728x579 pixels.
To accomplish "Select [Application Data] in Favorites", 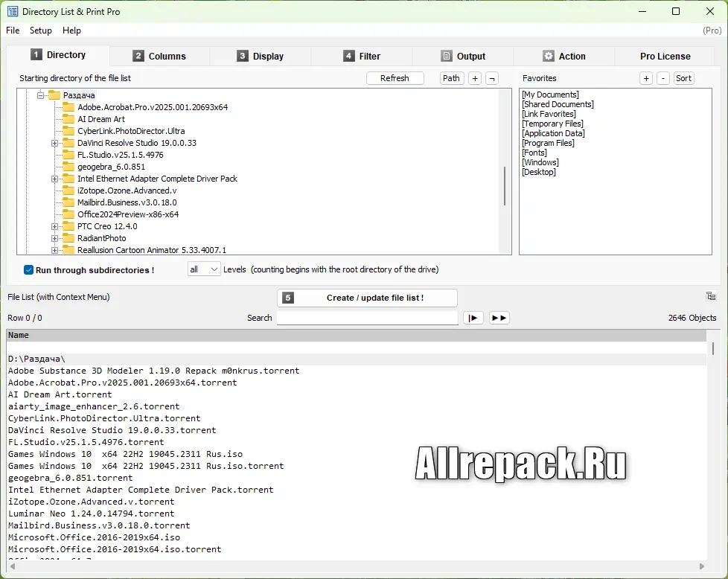I will click(x=553, y=133).
